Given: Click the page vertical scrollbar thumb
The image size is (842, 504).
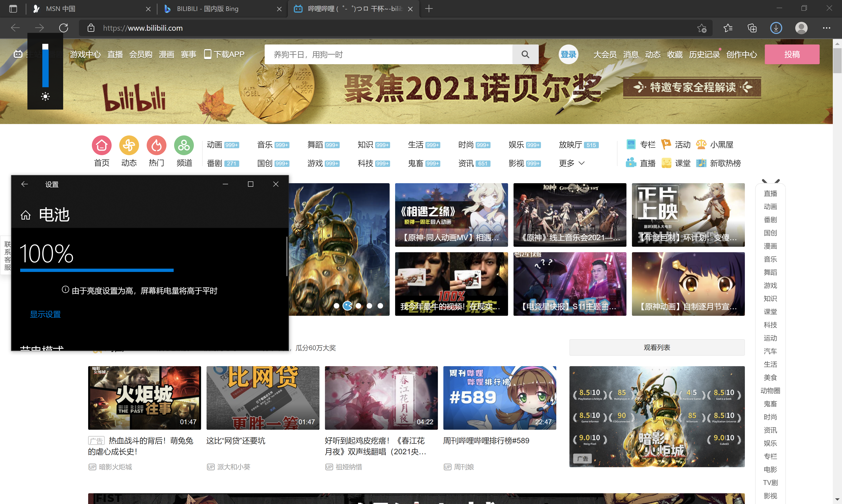Looking at the screenshot, I should coord(837,60).
